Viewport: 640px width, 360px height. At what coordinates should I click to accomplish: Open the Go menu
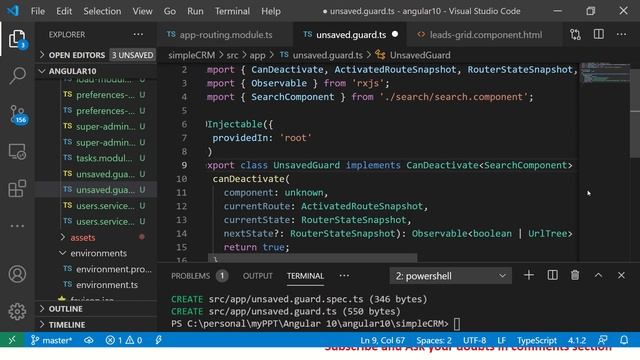(x=170, y=11)
